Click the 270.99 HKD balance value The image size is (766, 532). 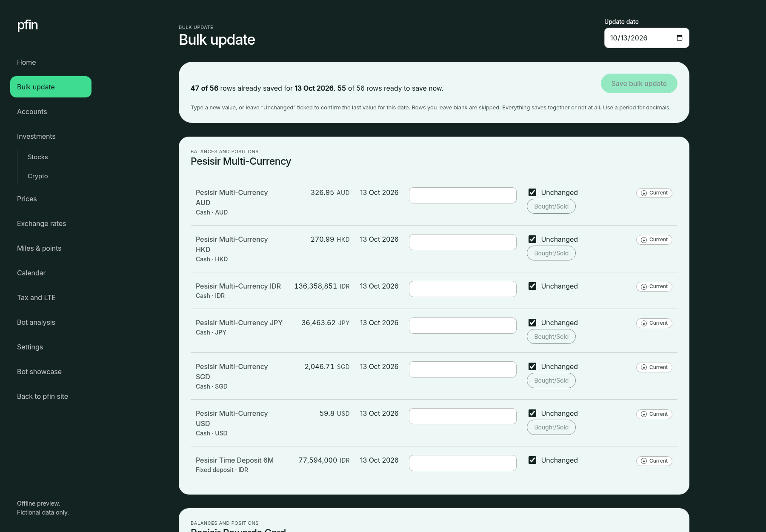point(330,239)
